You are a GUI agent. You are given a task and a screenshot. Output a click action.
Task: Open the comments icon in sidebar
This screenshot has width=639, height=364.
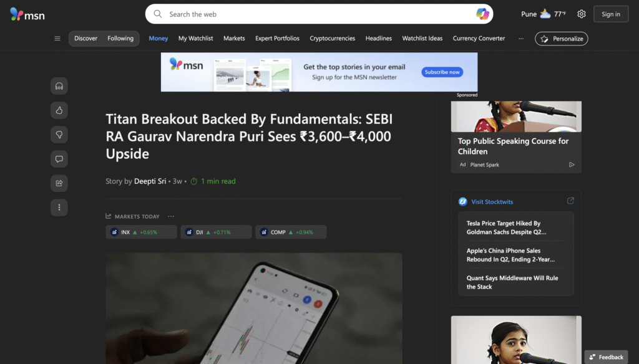click(x=59, y=159)
